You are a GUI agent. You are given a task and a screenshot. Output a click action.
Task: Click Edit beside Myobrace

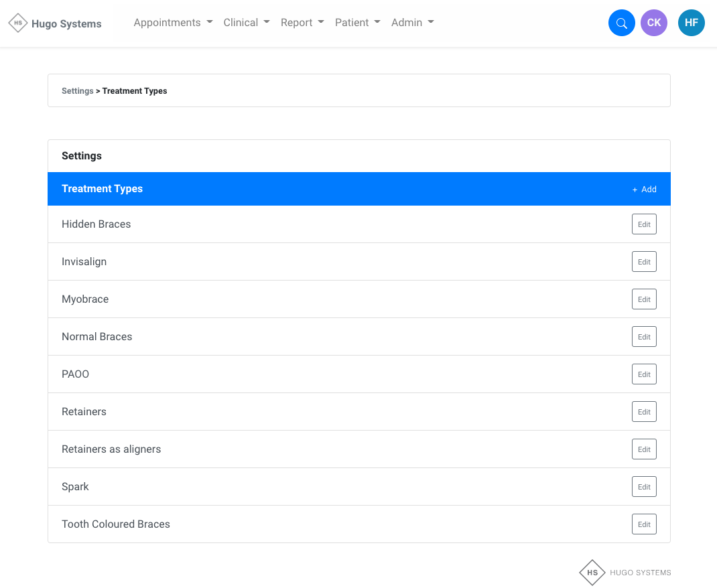(644, 299)
